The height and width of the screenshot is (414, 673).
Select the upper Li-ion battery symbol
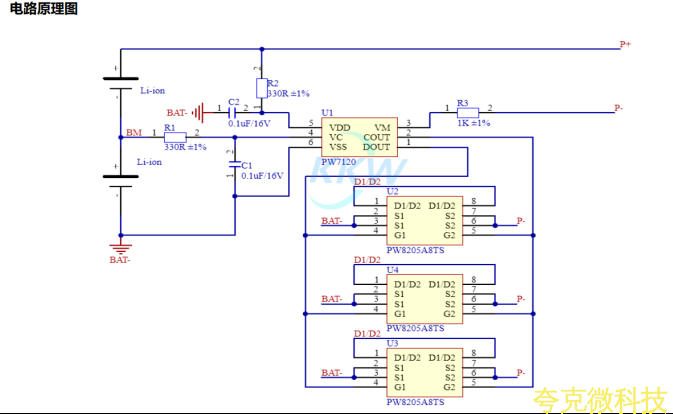pyautogui.click(x=121, y=83)
